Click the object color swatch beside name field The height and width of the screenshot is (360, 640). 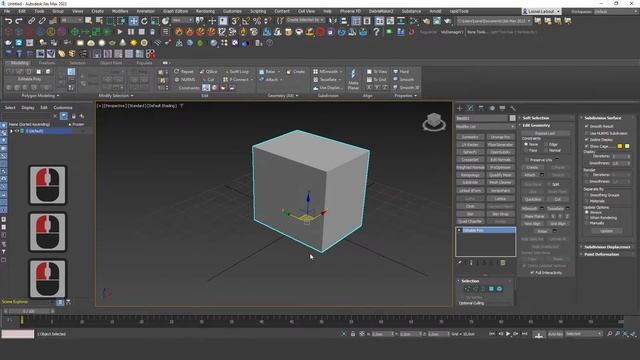point(512,118)
